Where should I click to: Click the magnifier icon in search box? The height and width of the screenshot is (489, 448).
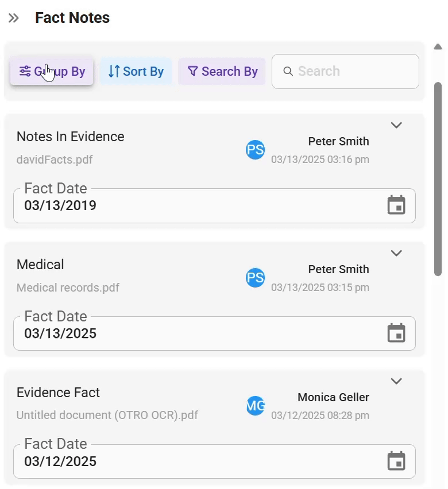pos(288,71)
